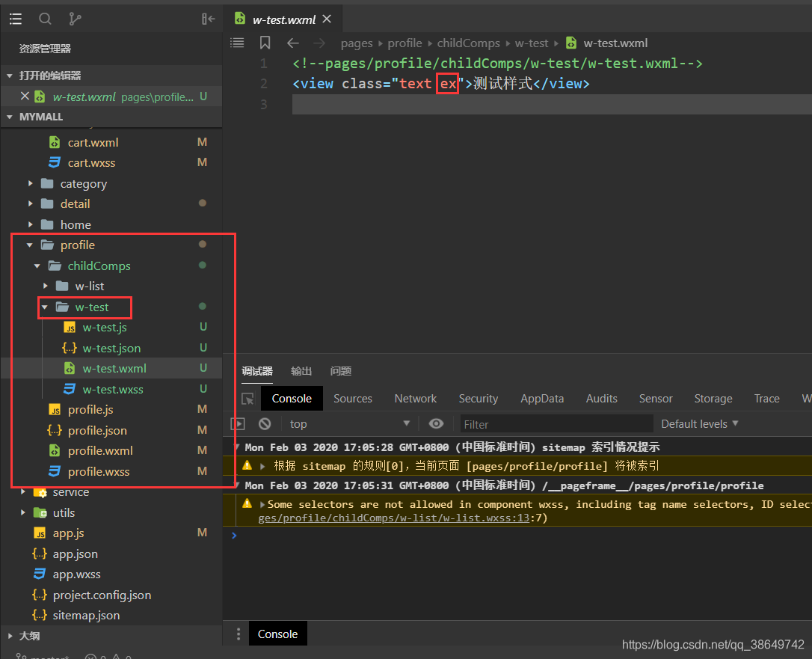Click the profile.wxss file icon
The height and width of the screenshot is (659, 812).
[55, 471]
